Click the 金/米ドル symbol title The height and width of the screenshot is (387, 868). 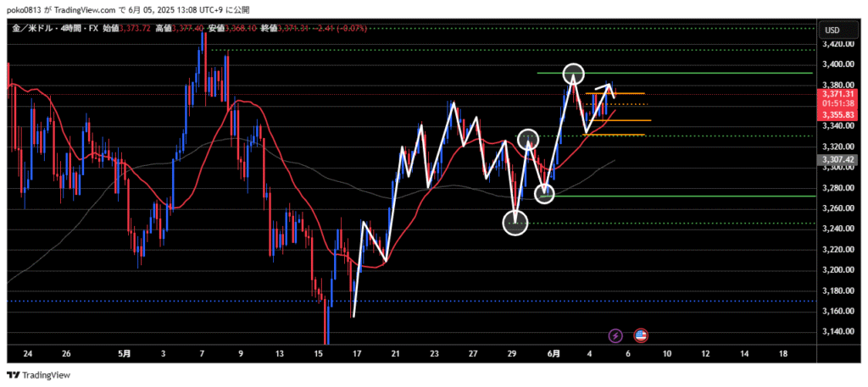coord(32,30)
